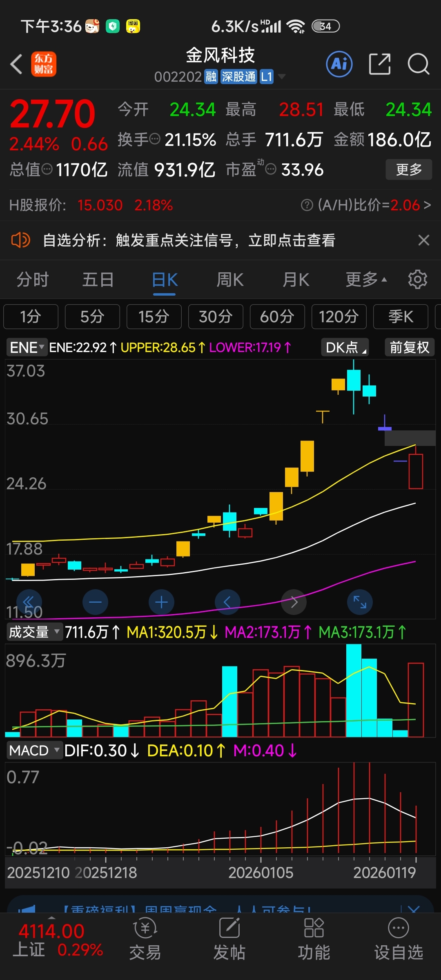The image size is (441, 980).
Task: Tap the LOWER:17.19 value label
Action: [x=250, y=347]
